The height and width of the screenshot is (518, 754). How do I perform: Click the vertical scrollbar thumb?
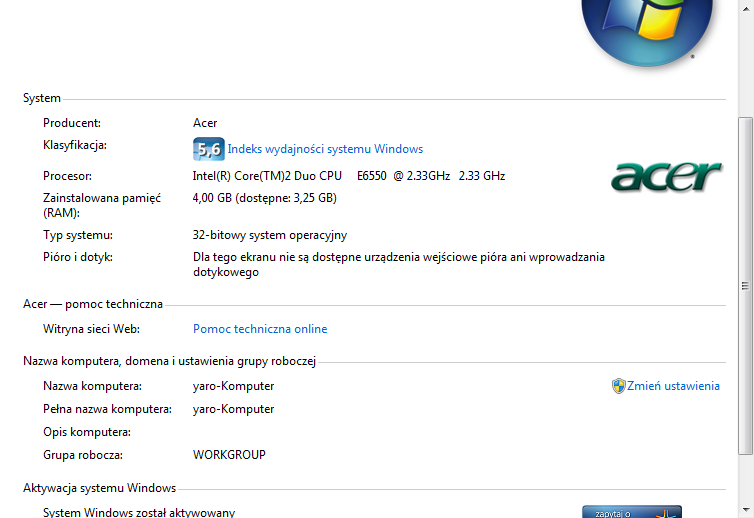tap(745, 285)
